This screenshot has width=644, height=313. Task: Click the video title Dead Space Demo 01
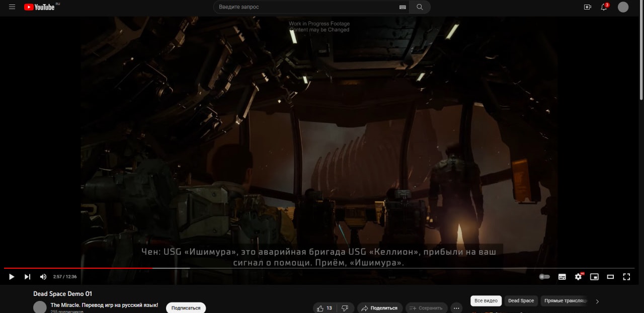[63, 294]
